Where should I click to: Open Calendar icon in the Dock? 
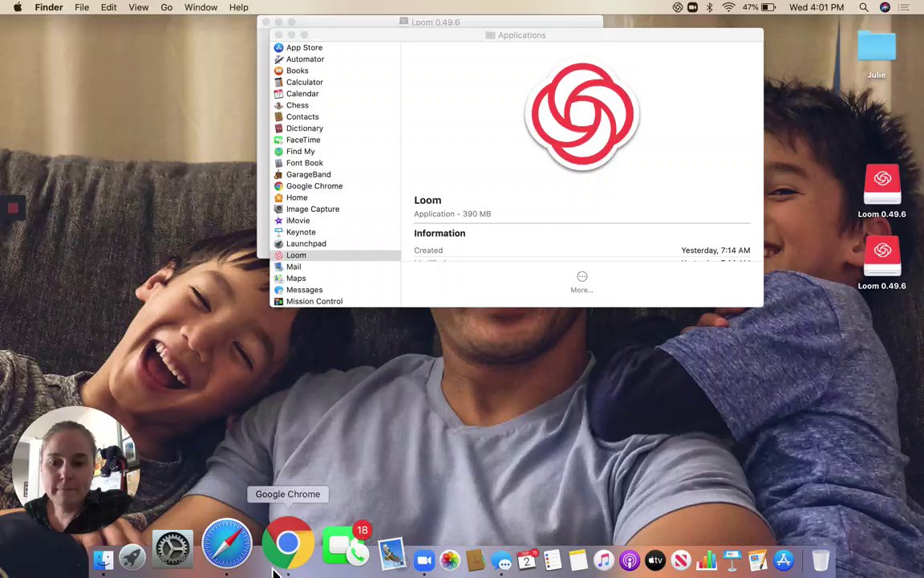[x=527, y=560]
